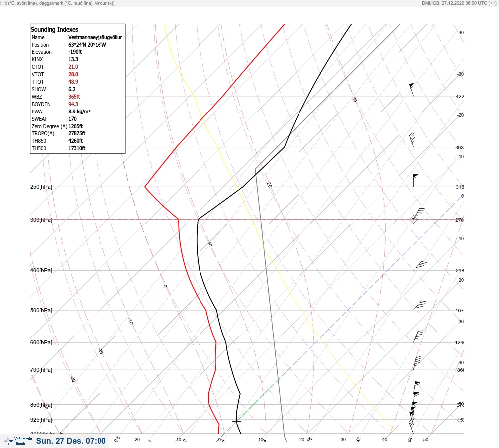
Task: Click the VTOT value 28.0
Action: (73, 74)
